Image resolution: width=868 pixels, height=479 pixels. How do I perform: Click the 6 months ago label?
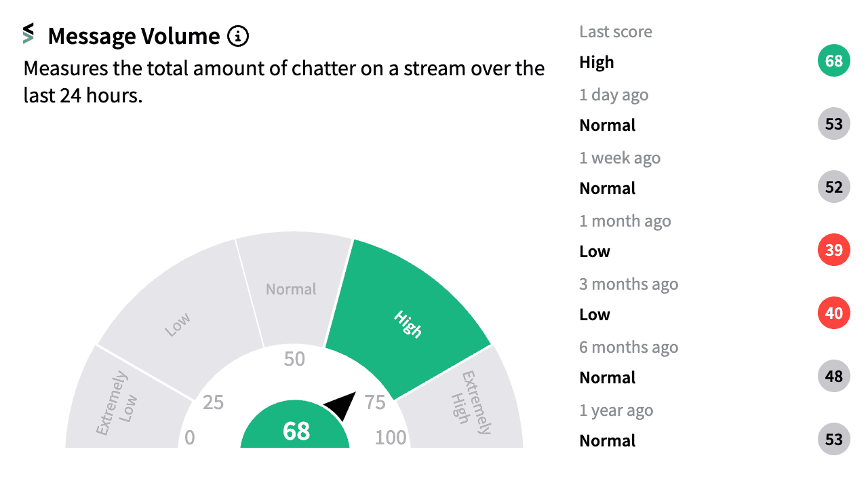[x=629, y=347]
